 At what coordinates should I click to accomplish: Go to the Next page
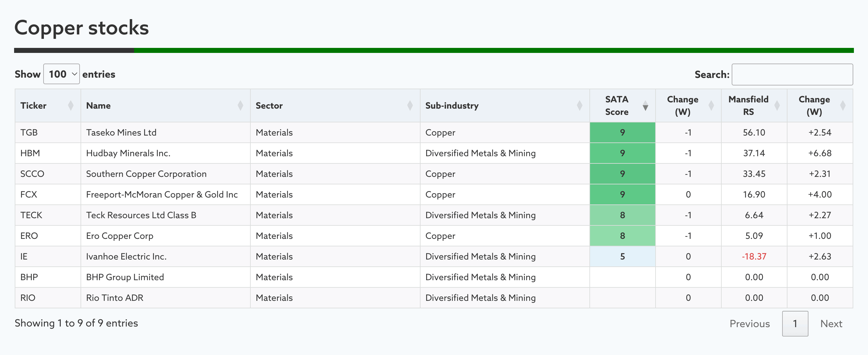point(831,324)
